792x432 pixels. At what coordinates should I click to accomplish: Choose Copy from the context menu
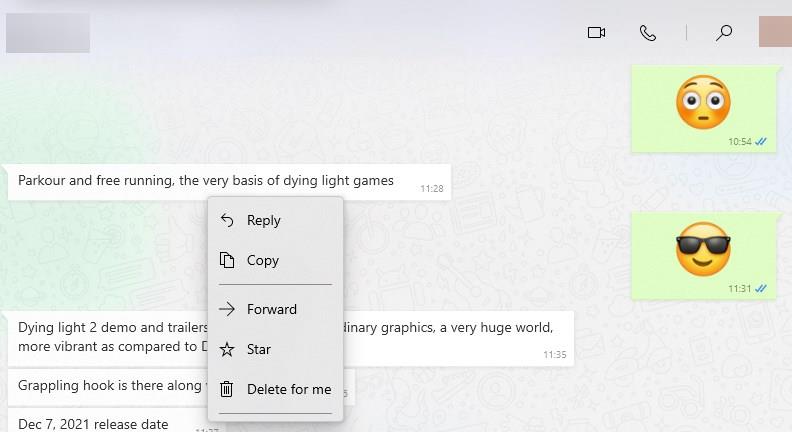(263, 261)
